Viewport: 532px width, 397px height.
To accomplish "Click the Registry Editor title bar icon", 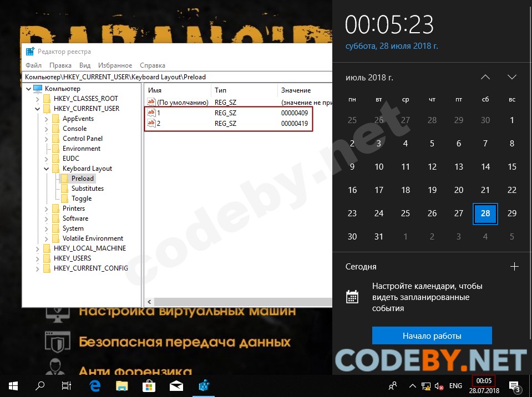I will click(x=30, y=52).
